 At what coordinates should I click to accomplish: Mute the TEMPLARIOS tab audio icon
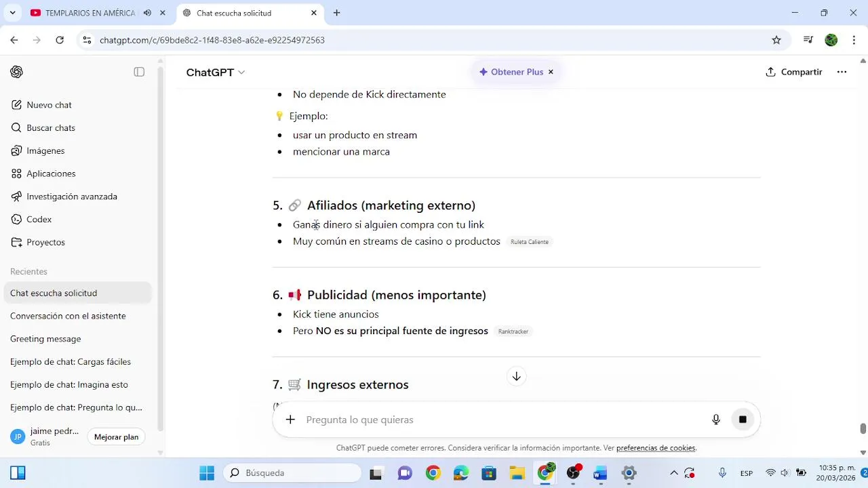[147, 13]
